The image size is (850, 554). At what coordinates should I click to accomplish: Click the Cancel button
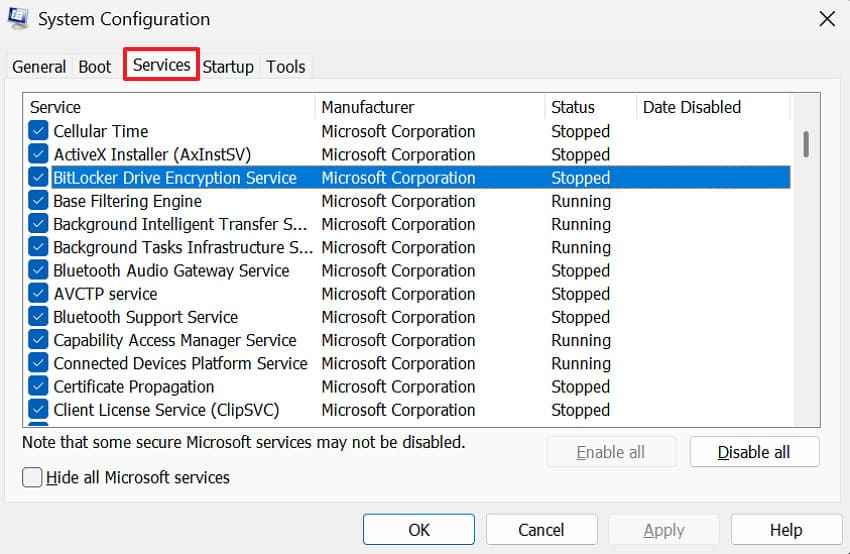pyautogui.click(x=542, y=529)
